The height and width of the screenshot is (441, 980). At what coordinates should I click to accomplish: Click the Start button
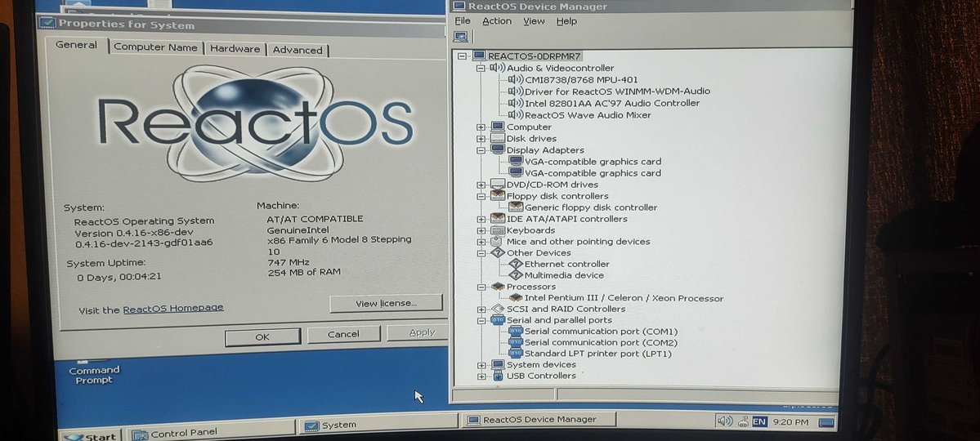pos(91,436)
